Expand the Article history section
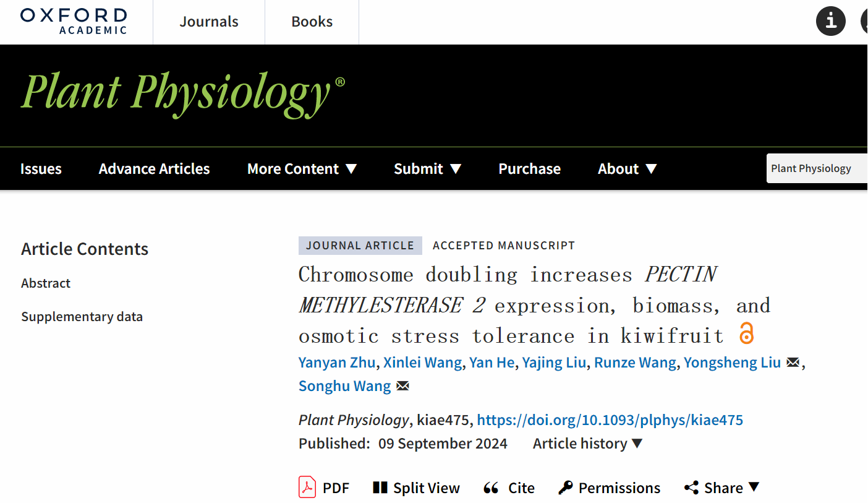Screen dimensions: 868x503 pyautogui.click(x=587, y=444)
